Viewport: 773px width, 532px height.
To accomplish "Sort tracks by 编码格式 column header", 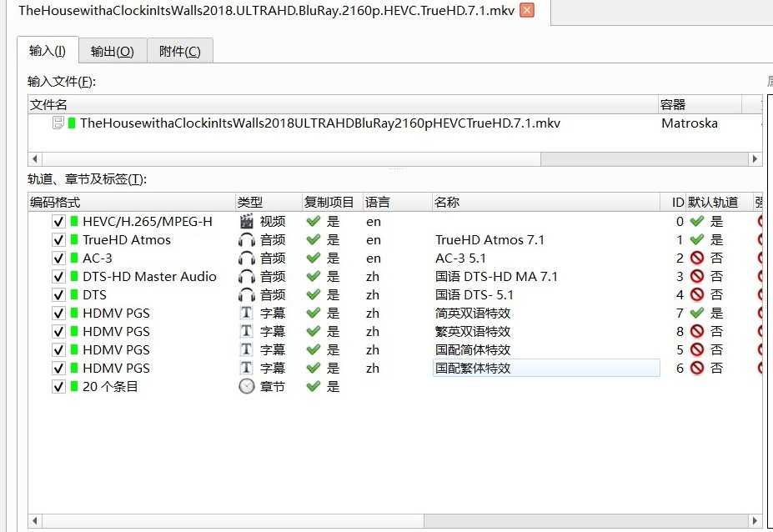I will click(132, 202).
